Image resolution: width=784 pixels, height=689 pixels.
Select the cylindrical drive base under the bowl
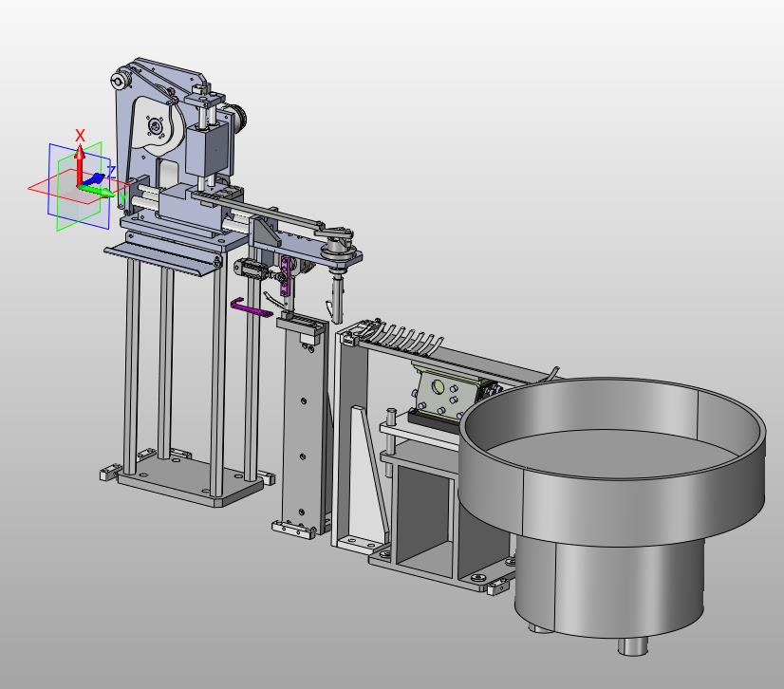[610, 587]
